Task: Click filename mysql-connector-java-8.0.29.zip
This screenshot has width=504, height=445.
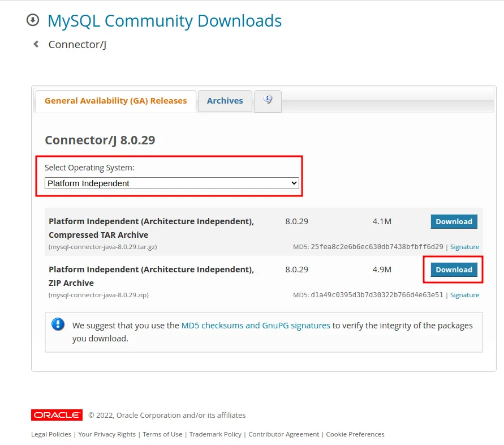Action: coord(98,295)
